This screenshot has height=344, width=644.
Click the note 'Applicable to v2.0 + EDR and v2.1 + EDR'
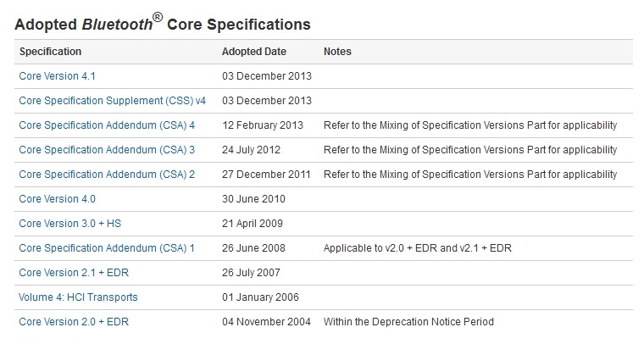[x=418, y=248]
